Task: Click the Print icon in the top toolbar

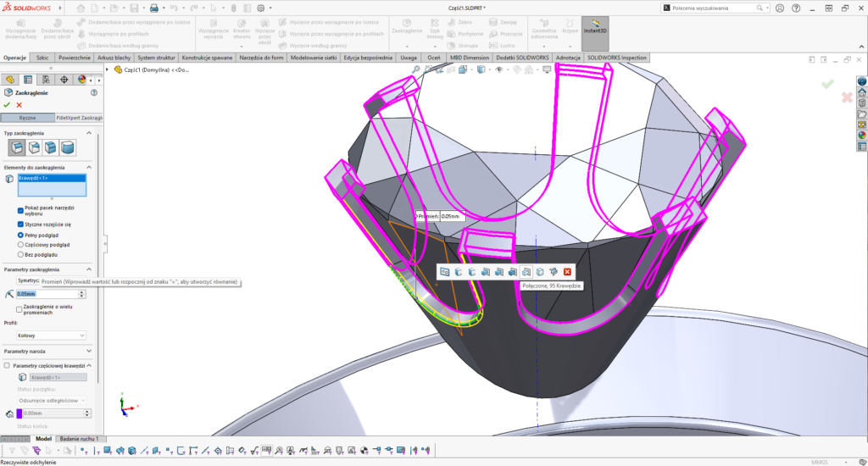Action: [x=153, y=8]
